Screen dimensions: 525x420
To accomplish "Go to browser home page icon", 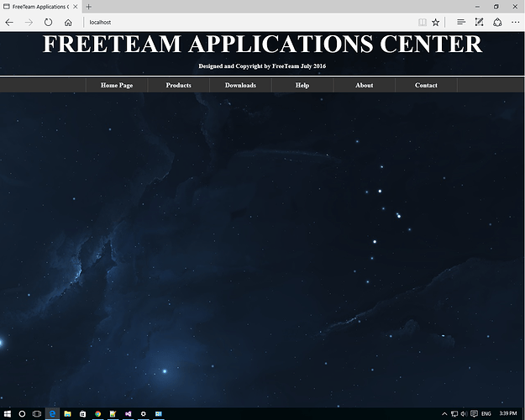I will (68, 22).
